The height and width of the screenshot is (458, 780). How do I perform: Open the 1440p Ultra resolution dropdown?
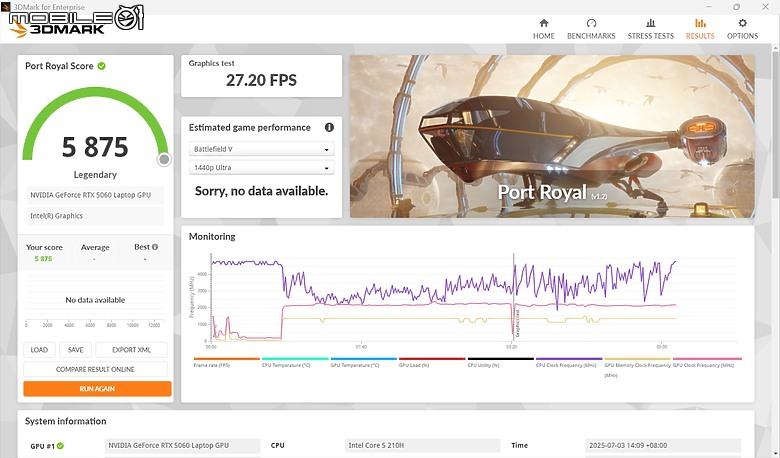pos(261,168)
